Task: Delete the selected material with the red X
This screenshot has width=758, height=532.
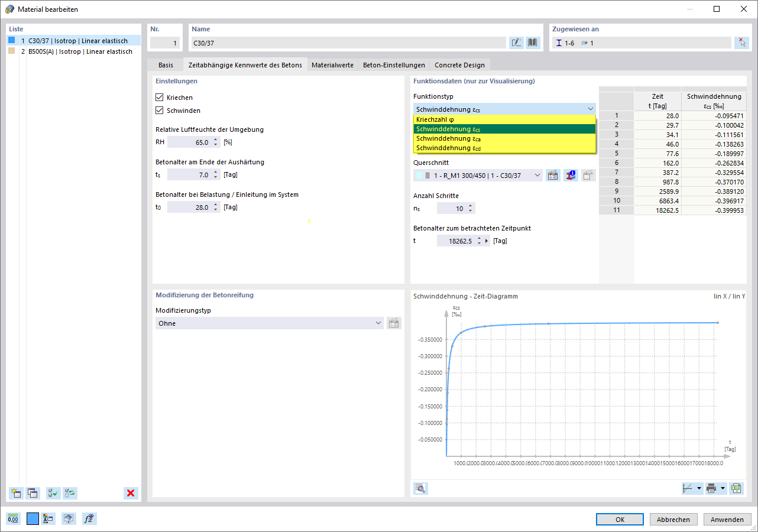Action: coord(131,493)
